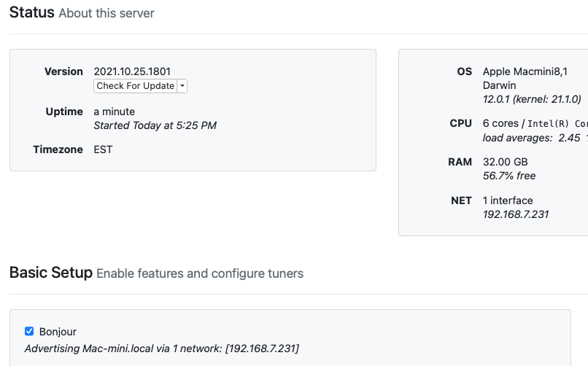The height and width of the screenshot is (366, 588).
Task: Click the Bonjour label text
Action: [58, 332]
